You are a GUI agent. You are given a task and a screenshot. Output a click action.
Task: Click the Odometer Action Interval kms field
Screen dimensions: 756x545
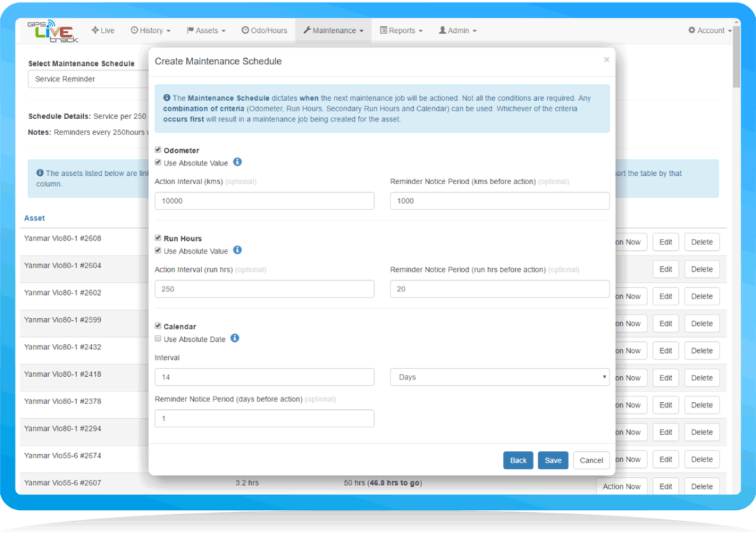pos(264,201)
